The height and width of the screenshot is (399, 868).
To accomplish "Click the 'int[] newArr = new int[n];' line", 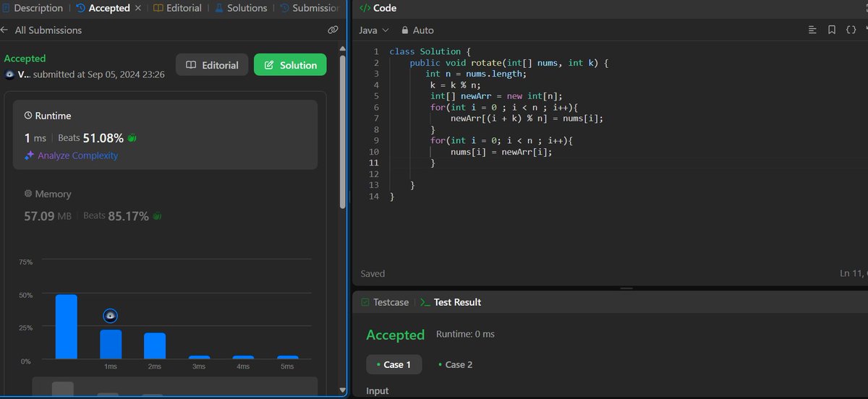I will pos(495,96).
